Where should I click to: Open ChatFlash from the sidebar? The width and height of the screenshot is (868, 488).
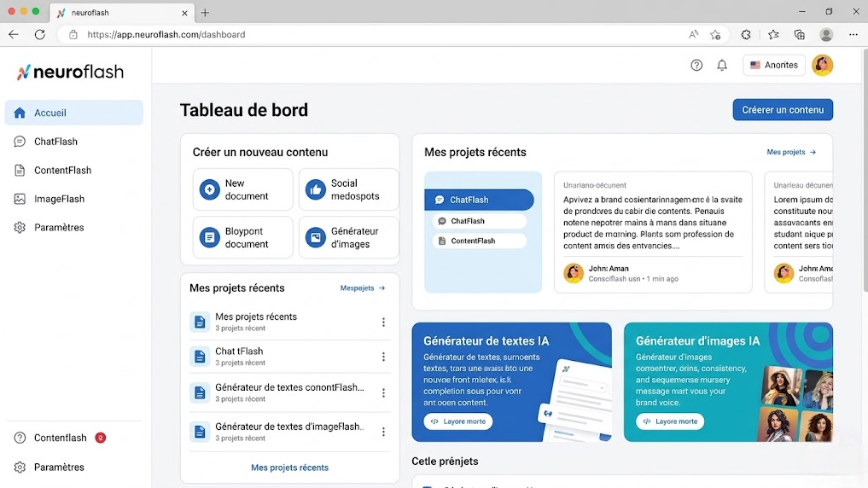click(x=56, y=142)
